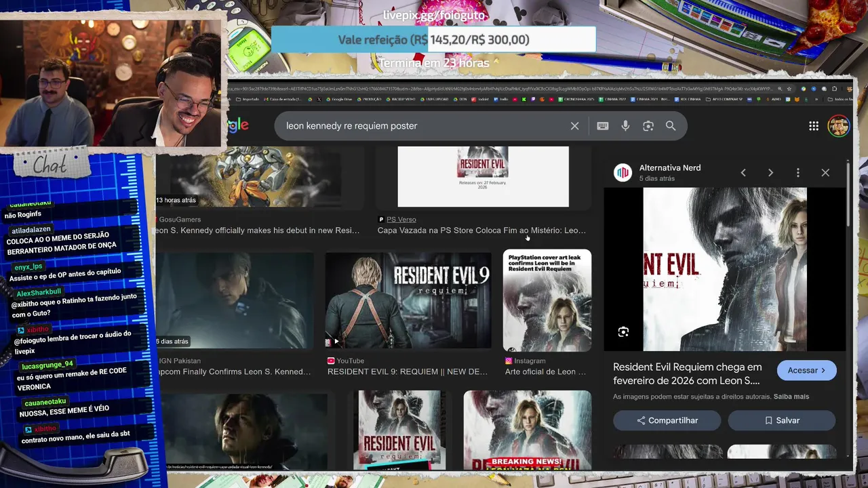Image resolution: width=868 pixels, height=488 pixels.
Task: Expand the bookmarks overflow chevron
Action: pos(816,99)
